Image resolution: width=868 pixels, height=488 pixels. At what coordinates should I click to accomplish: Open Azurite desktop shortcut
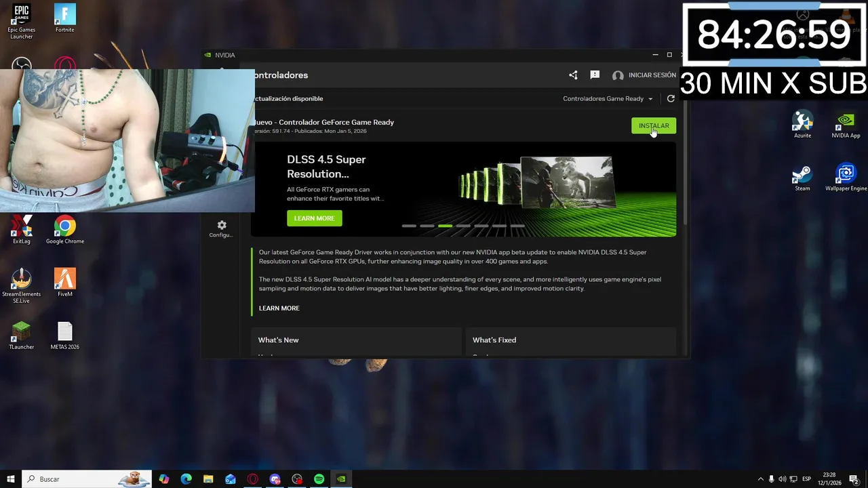pos(803,124)
